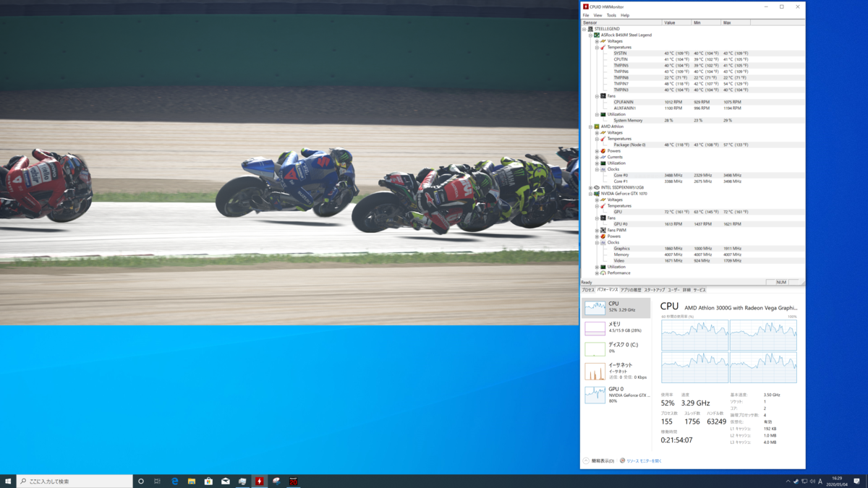868x488 pixels.
Task: Click the thermometer icon beside ASRock Temperatures
Action: tap(603, 47)
